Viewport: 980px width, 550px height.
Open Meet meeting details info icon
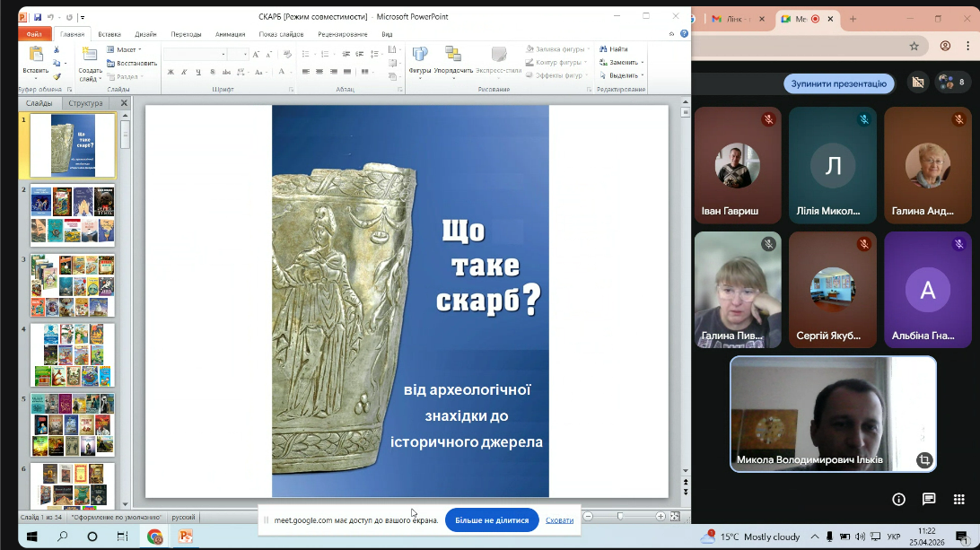pos(898,499)
